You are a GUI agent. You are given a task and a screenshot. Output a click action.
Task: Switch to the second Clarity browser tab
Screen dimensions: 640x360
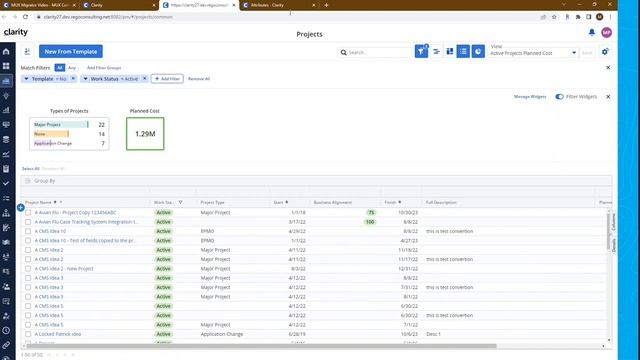click(x=119, y=5)
